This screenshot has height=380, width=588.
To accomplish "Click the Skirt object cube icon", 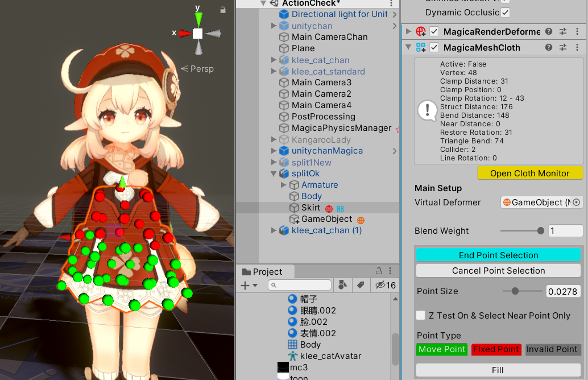I will point(294,208).
